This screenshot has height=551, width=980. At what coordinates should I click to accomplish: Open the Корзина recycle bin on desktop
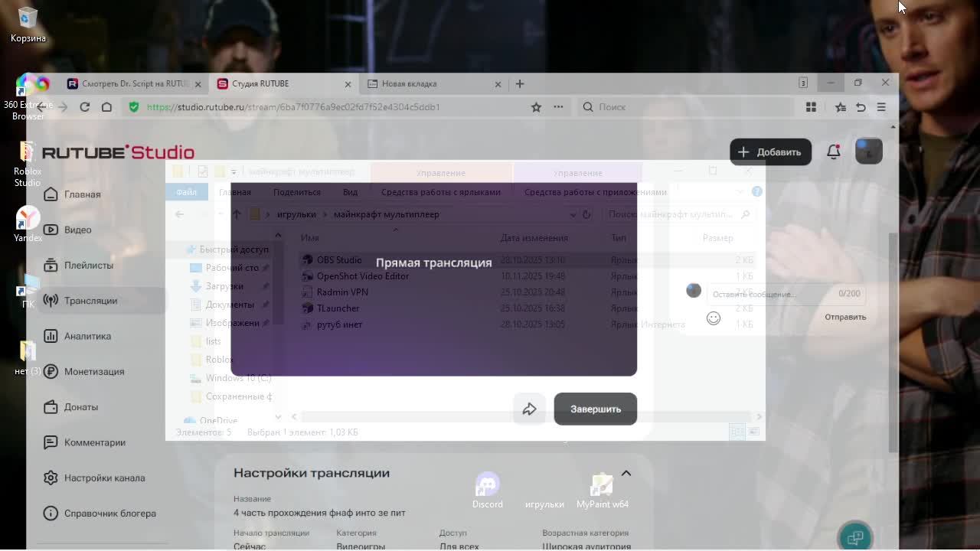(28, 24)
